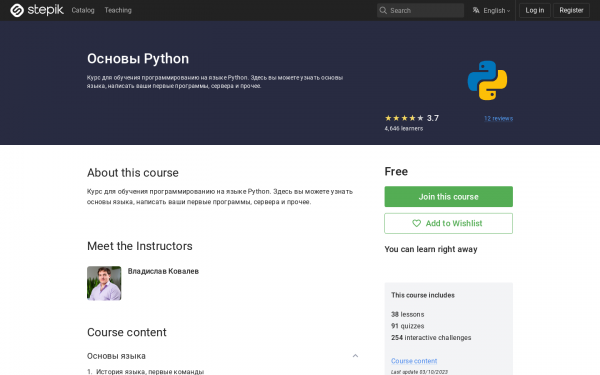Screen dimensions: 600x375
Task: Click the Register button
Action: [x=571, y=10]
